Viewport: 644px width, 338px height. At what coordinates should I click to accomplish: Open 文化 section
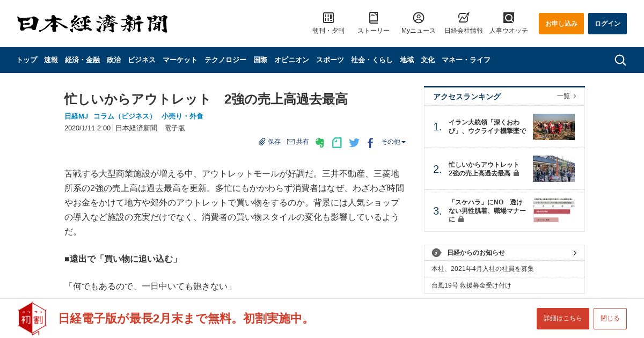point(428,60)
